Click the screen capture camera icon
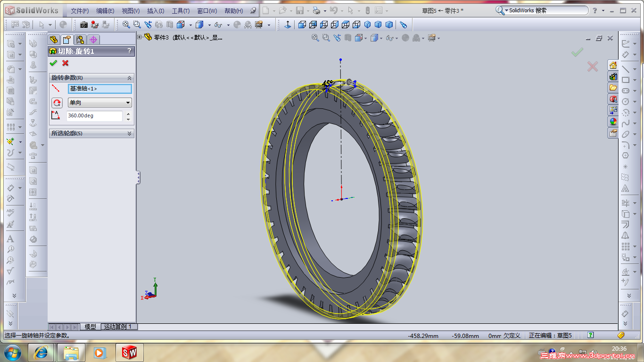The image size is (644, 362). click(84, 25)
